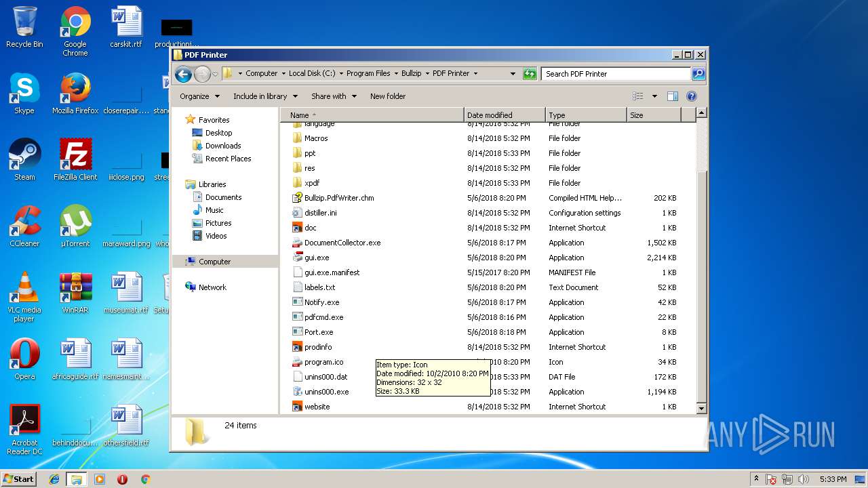
Task: Open Steam desktop shortcut
Action: 24,161
